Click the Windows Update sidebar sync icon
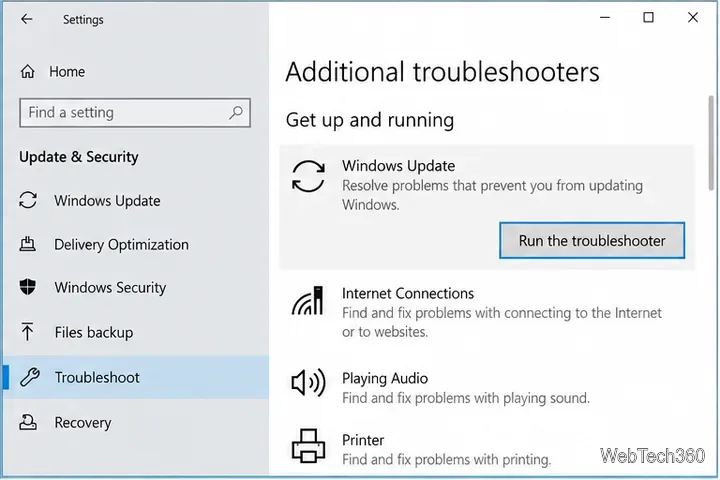720x480 pixels. 28,200
